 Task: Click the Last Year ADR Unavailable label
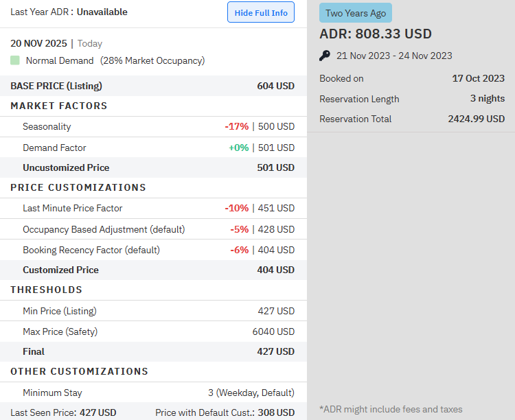[69, 12]
